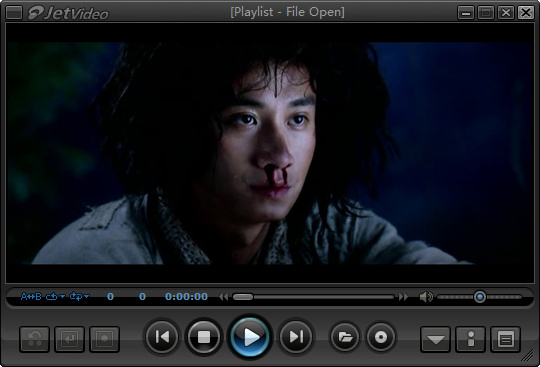
Task: Toggle the repeat-all loop icon
Action: coord(76,296)
